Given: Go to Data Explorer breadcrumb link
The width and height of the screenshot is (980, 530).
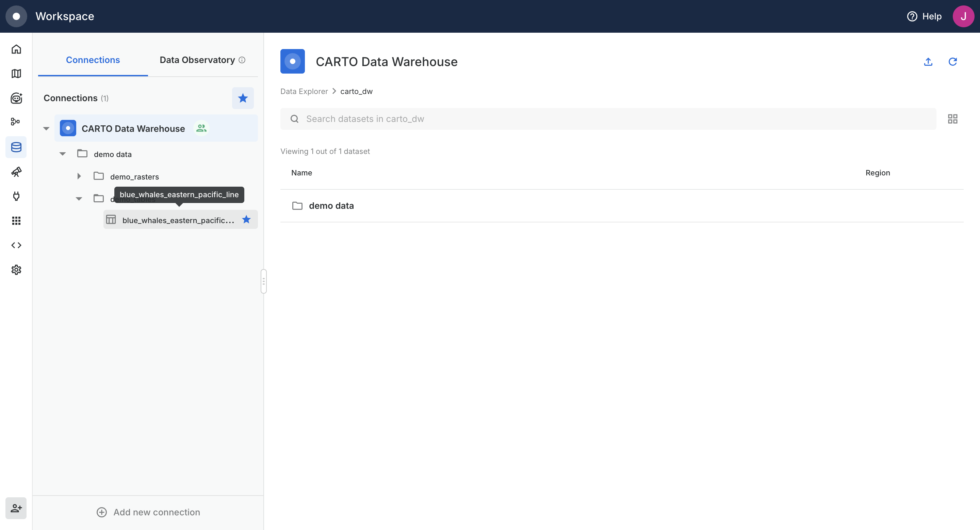Looking at the screenshot, I should click(304, 91).
